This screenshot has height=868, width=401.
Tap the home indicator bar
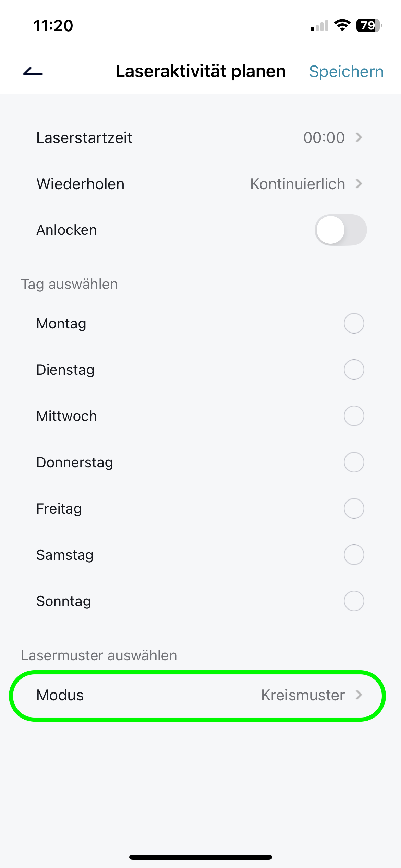click(x=200, y=857)
